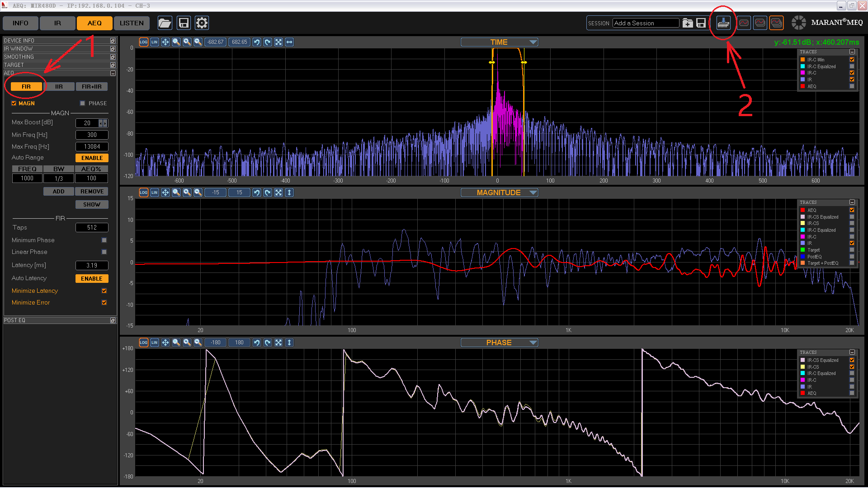This screenshot has height=488, width=868.
Task: Click the Taps input field
Action: pyautogui.click(x=92, y=228)
